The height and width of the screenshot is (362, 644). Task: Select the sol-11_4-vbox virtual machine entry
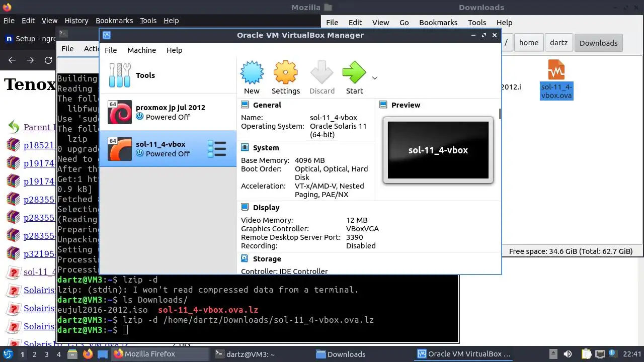point(168,149)
